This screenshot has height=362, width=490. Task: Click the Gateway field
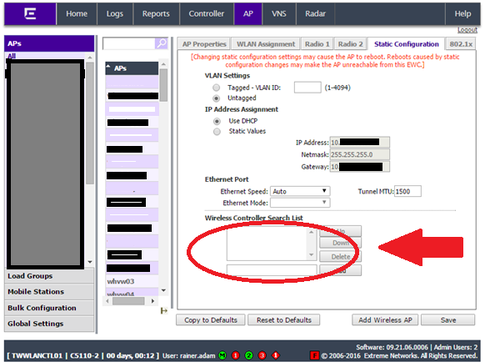tap(359, 167)
